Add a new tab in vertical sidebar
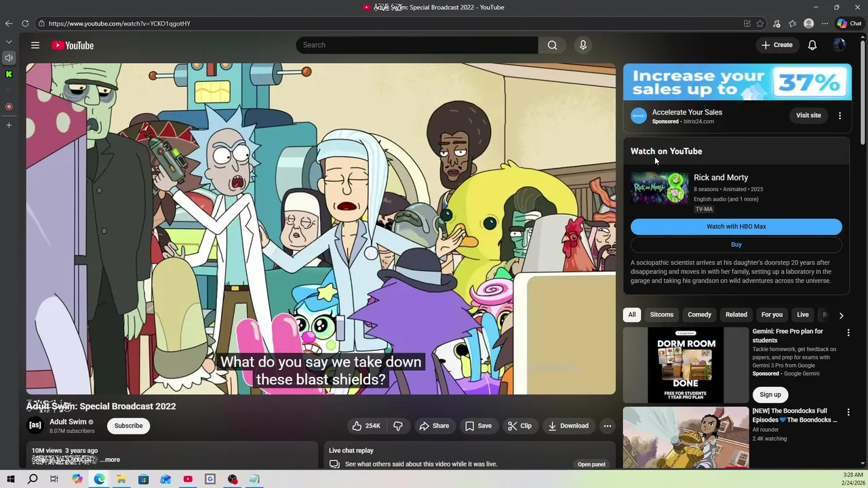This screenshot has width=868, height=488. coord(9,125)
